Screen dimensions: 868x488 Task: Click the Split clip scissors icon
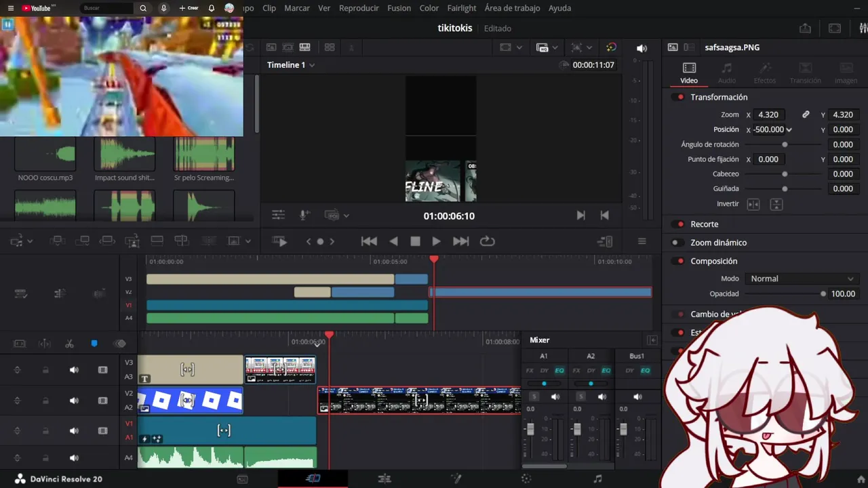pos(69,344)
